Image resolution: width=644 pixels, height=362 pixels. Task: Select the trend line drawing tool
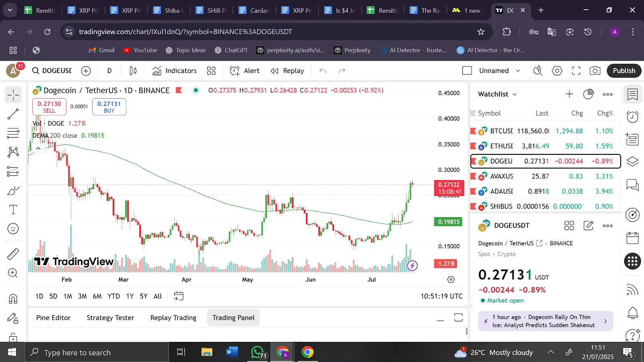[x=13, y=114]
